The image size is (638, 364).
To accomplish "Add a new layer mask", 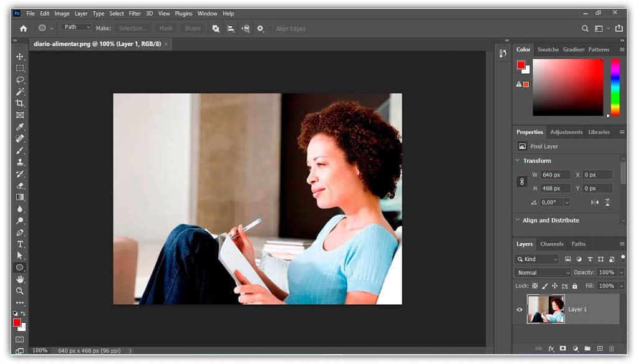I will coord(563,348).
